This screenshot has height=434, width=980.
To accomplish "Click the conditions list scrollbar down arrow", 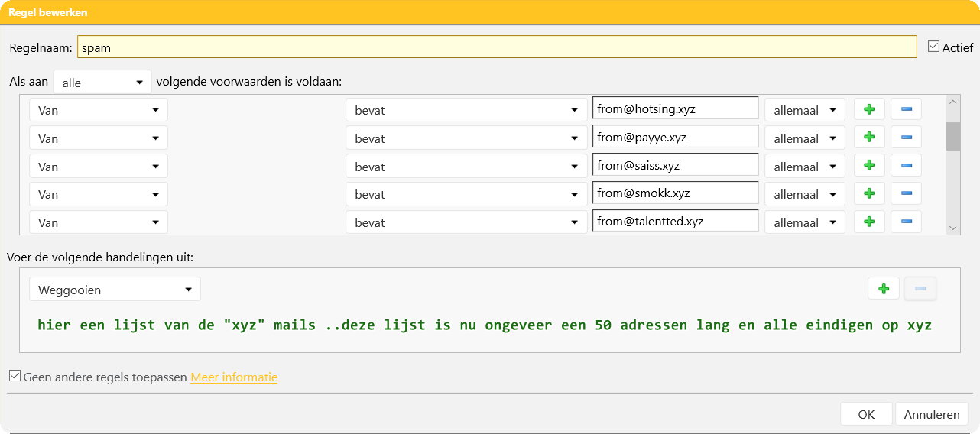I will [x=952, y=227].
